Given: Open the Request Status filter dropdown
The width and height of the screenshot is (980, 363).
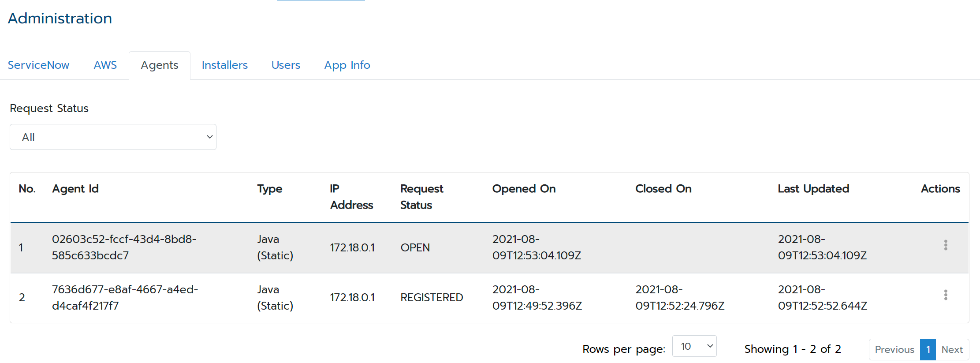Looking at the screenshot, I should pyautogui.click(x=113, y=137).
